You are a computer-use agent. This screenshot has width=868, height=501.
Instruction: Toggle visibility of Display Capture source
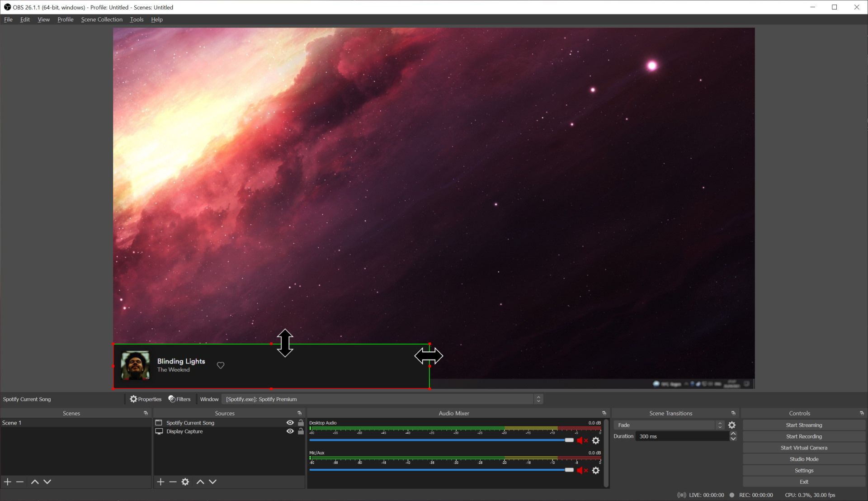tap(290, 431)
